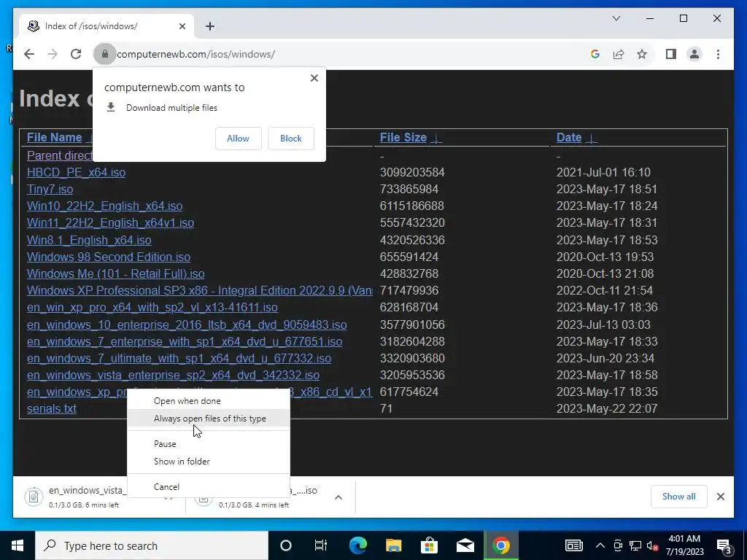This screenshot has width=747, height=560.
Task: Click the muted speaker volume icon
Action: pyautogui.click(x=653, y=545)
